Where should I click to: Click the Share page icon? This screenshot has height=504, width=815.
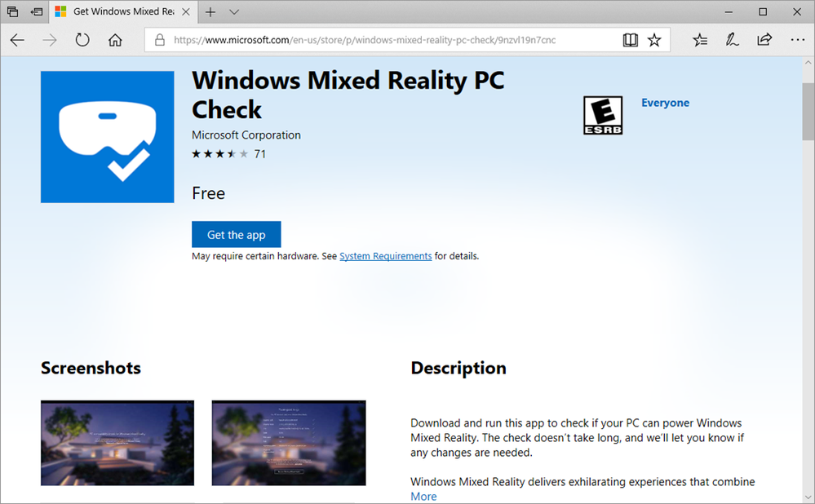pyautogui.click(x=764, y=40)
